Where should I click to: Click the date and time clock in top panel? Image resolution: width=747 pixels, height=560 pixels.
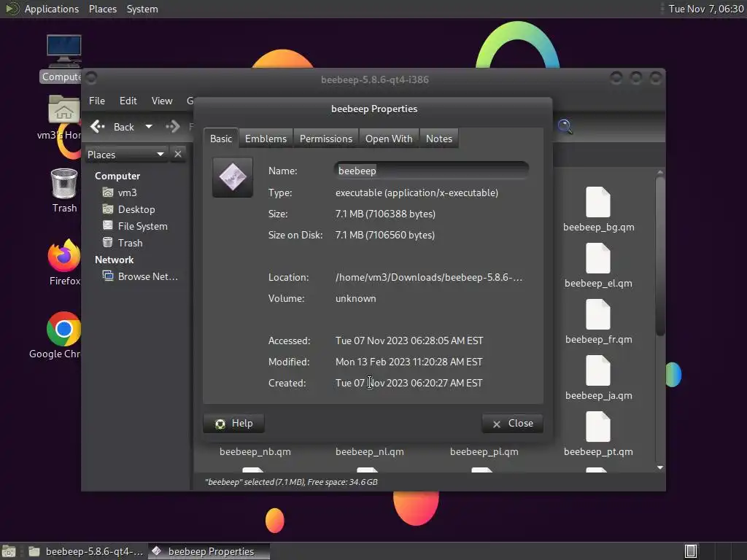pos(705,9)
